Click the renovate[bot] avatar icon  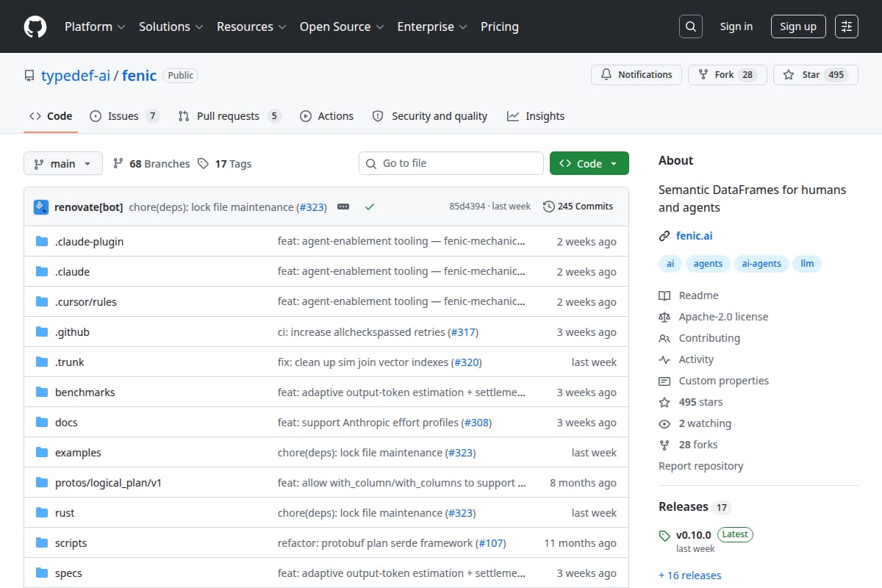[x=41, y=207]
